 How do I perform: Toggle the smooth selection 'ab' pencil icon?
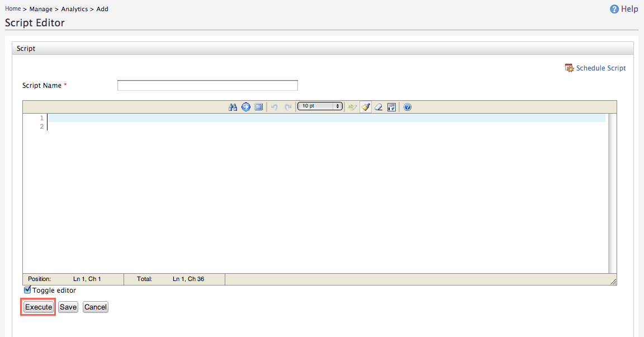pos(352,107)
